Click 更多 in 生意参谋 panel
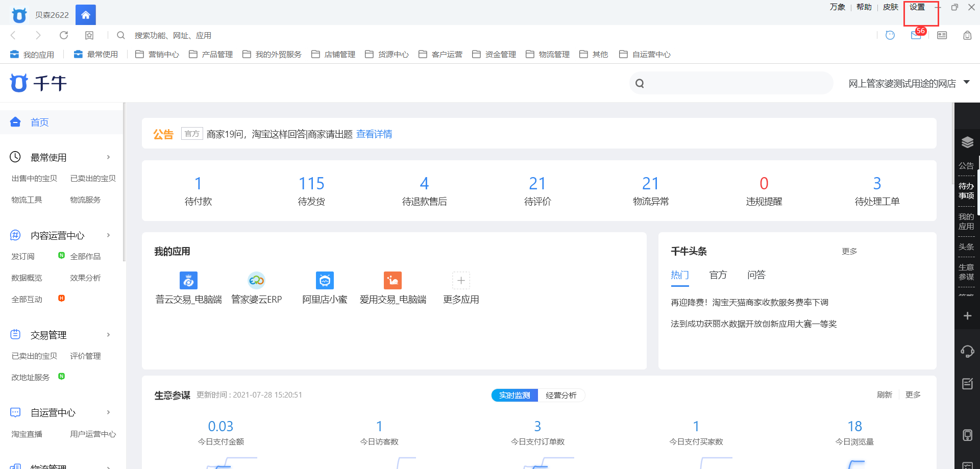The image size is (980, 469). (x=913, y=394)
